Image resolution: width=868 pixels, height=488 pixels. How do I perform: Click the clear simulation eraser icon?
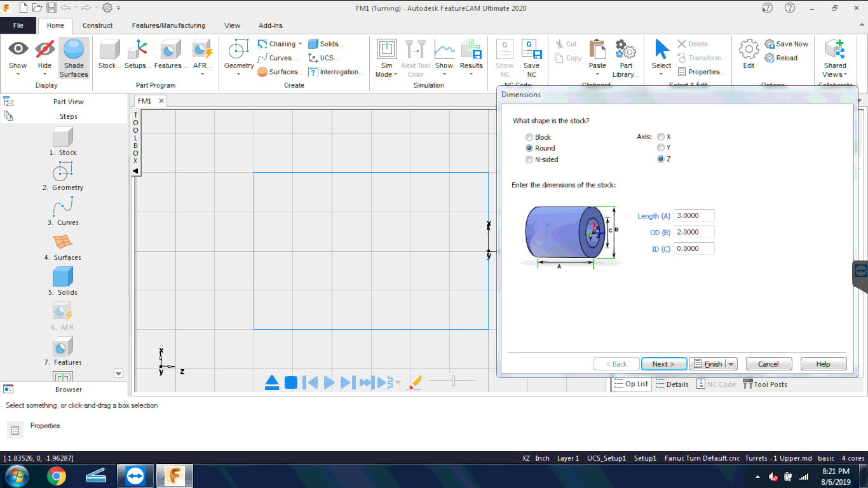click(414, 382)
